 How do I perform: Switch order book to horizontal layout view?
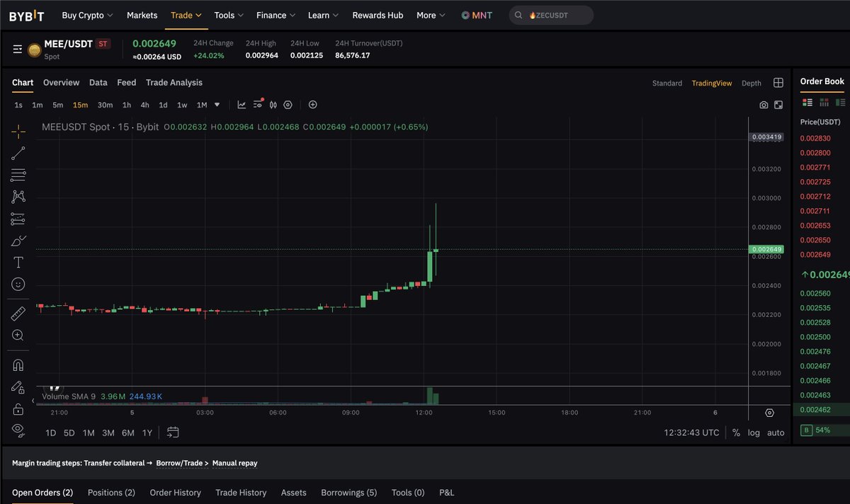click(x=824, y=103)
